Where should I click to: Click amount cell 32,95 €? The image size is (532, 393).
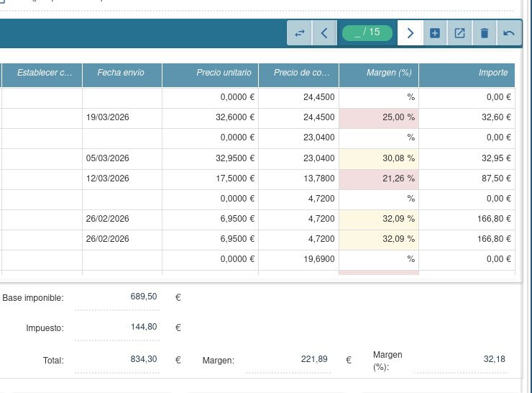[x=467, y=158]
